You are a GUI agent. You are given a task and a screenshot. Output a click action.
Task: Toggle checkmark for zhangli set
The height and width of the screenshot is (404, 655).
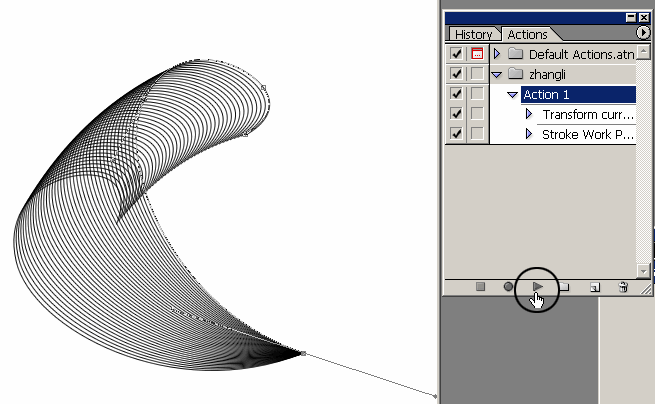pyautogui.click(x=456, y=74)
